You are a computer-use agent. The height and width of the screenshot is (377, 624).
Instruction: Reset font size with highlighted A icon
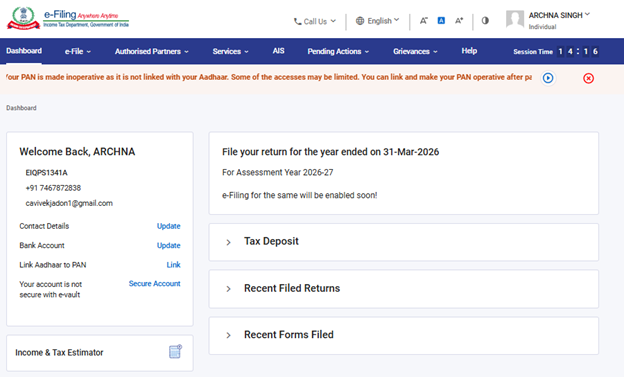point(441,20)
